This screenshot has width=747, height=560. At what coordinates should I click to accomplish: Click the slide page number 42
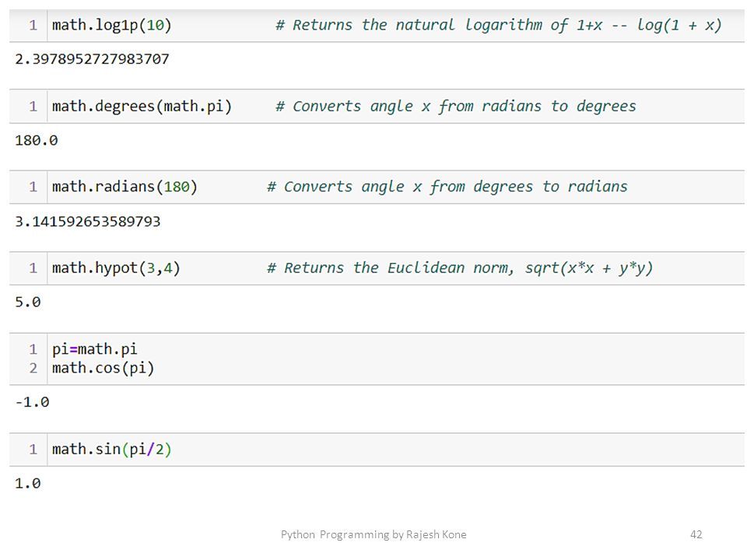coord(696,534)
